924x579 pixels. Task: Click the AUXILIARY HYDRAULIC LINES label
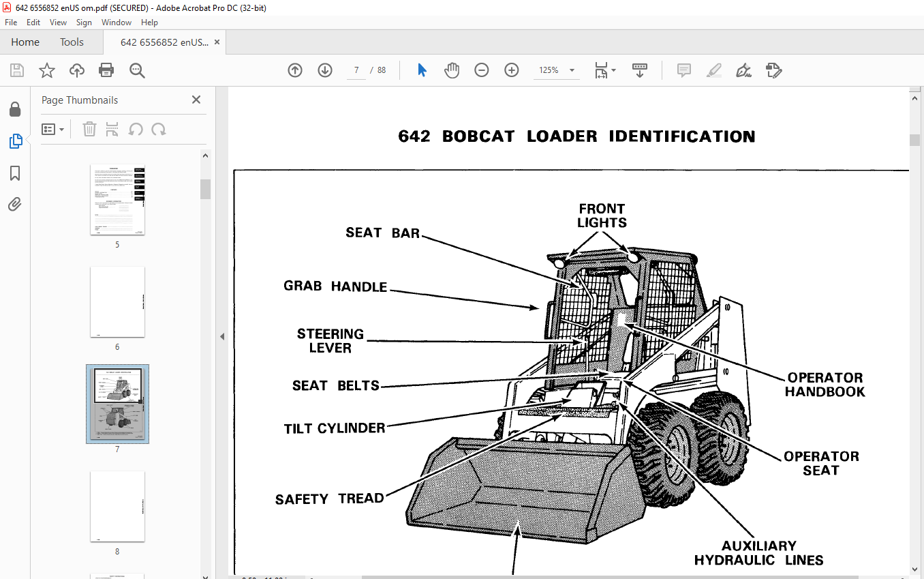tap(758, 553)
